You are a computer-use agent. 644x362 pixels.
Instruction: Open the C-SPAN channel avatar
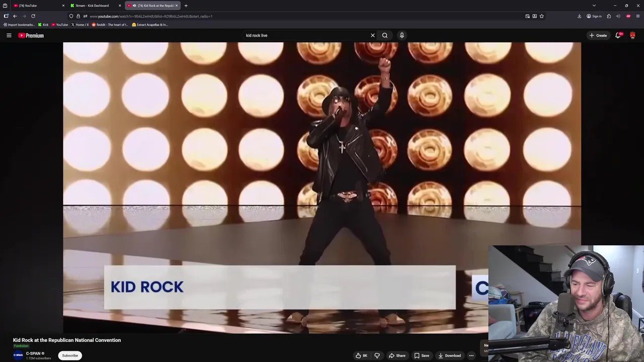18,355
